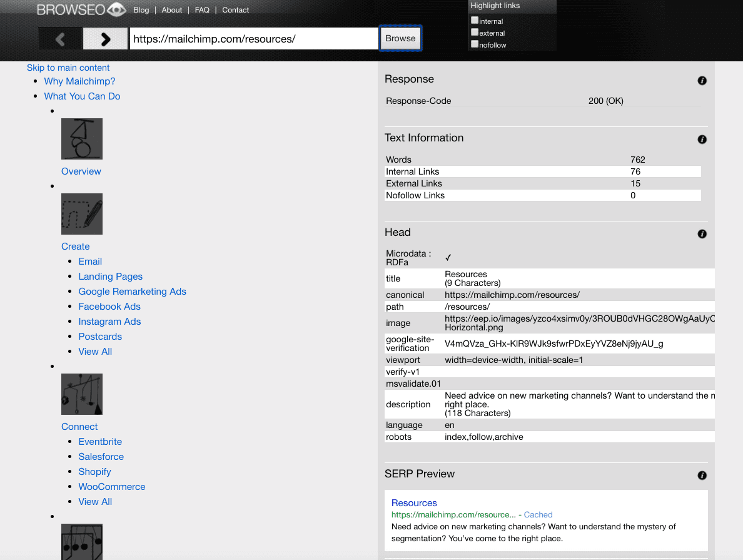743x560 pixels.
Task: Click the Create pencil sketch image
Action: [x=81, y=214]
